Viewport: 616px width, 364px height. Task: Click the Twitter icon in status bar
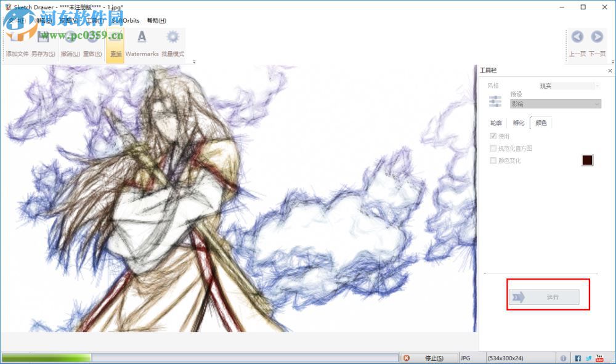coord(588,357)
